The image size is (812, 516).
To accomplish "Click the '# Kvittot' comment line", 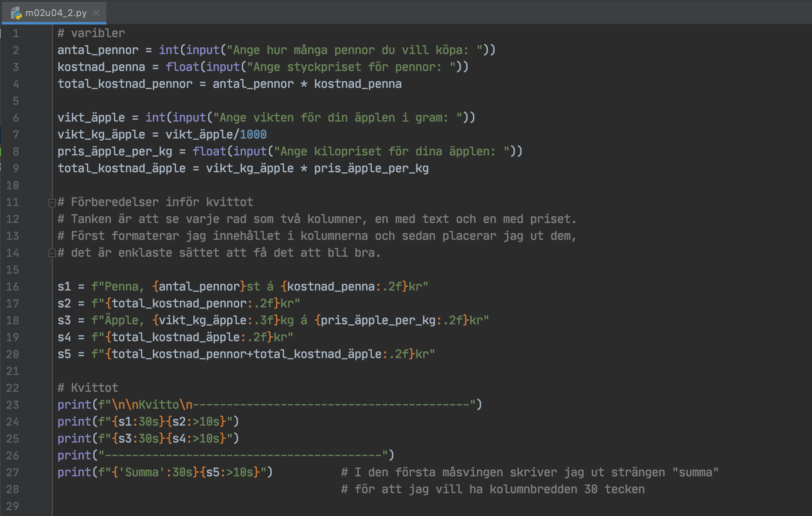I will [88, 388].
